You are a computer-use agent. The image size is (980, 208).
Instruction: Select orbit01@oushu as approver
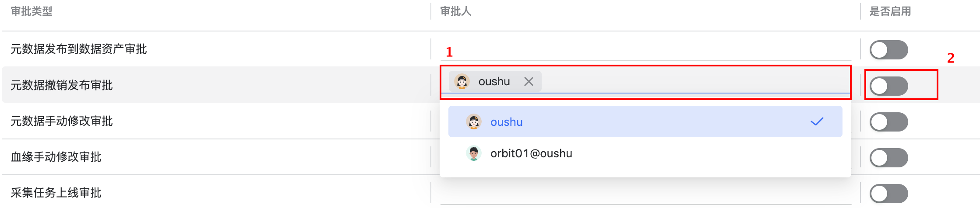645,153
